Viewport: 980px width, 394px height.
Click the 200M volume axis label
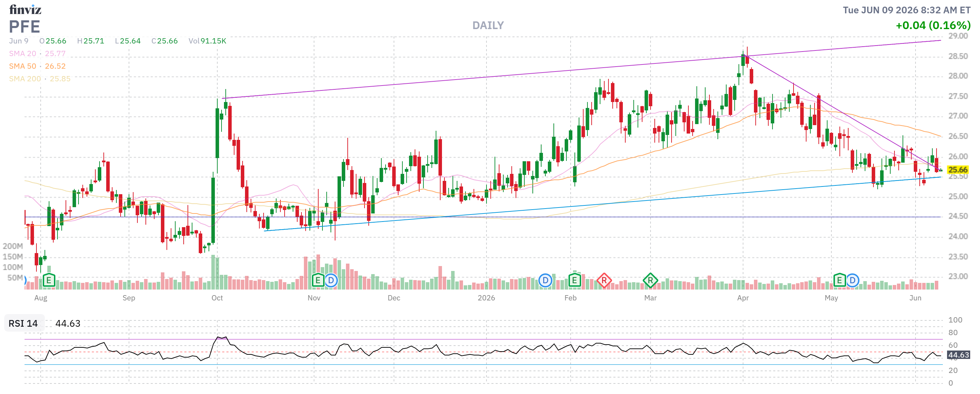(x=13, y=246)
